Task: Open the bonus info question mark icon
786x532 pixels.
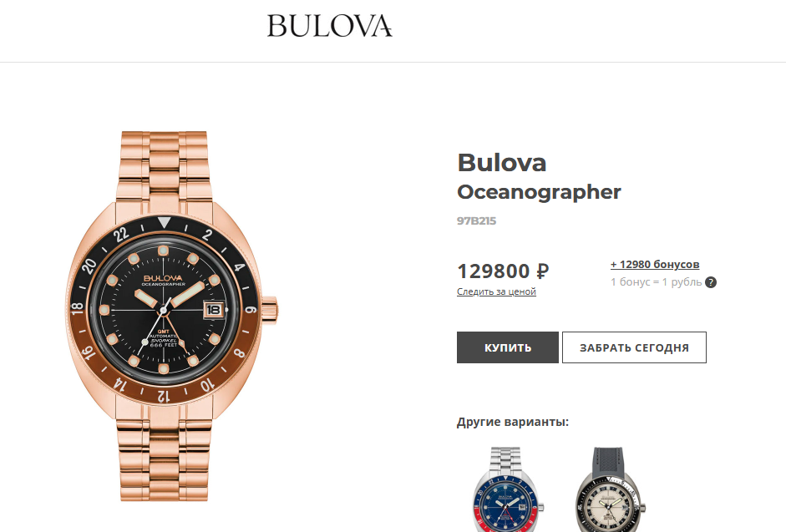Action: pos(710,282)
